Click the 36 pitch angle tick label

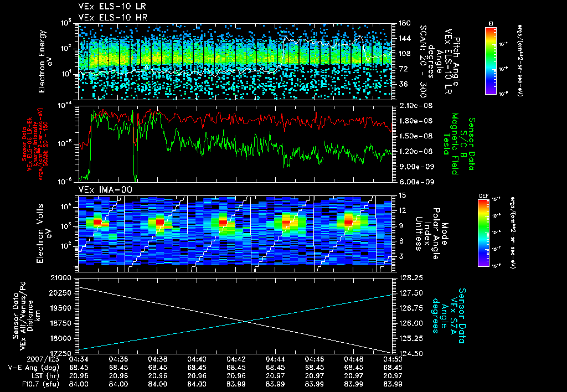(403, 84)
